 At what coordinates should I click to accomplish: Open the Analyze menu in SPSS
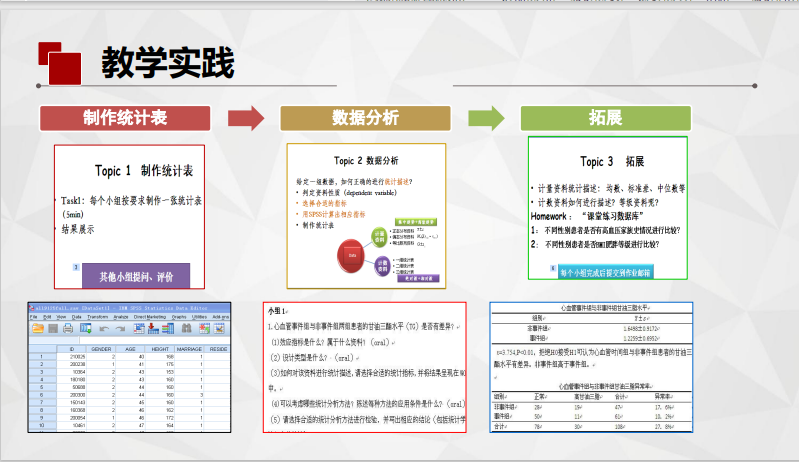pyautogui.click(x=121, y=317)
